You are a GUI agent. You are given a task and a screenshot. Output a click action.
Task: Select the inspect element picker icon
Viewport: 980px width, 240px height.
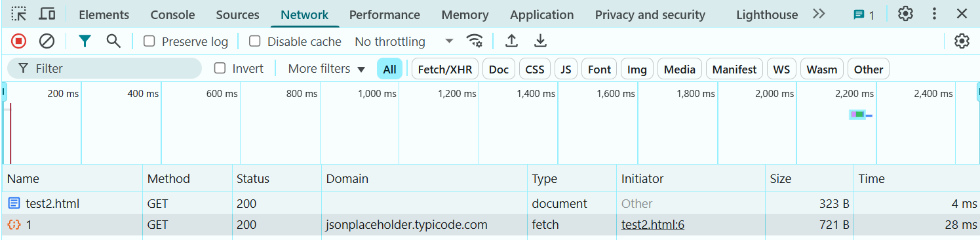[19, 14]
